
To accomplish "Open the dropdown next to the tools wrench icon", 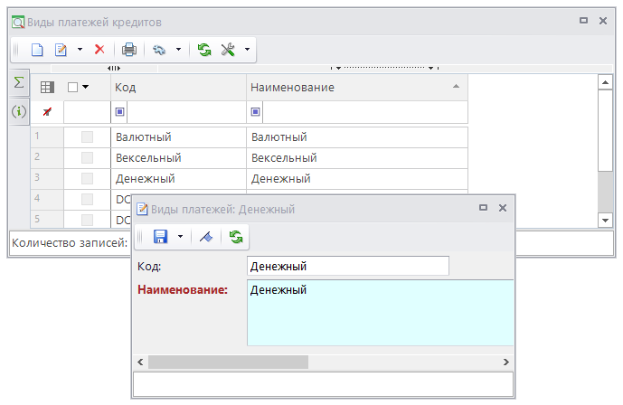I will [247, 49].
